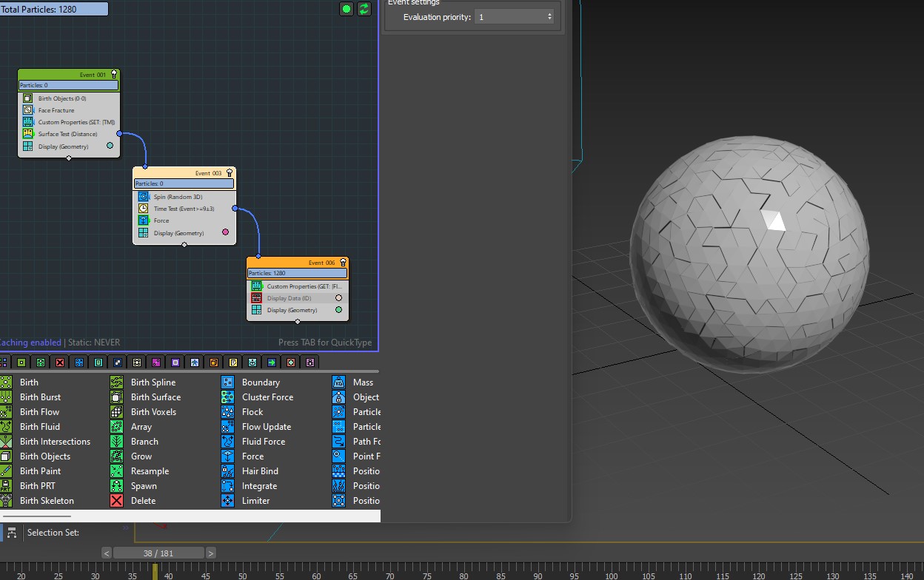Screen dimensions: 924x580
Task: Open the magenta dots category tab
Action: click(156, 362)
